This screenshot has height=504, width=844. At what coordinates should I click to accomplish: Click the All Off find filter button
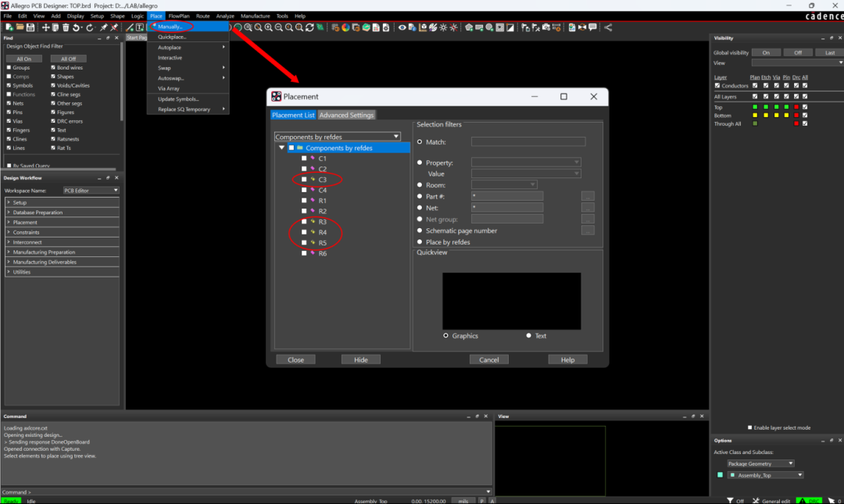68,59
